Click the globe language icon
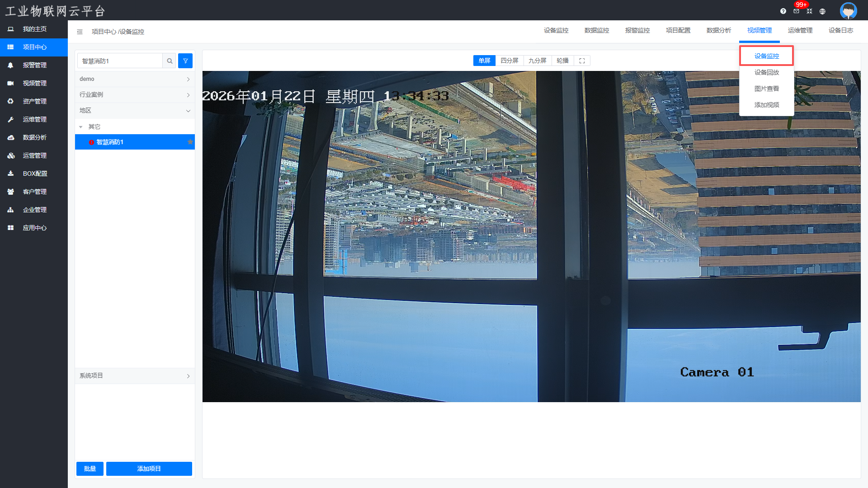 pyautogui.click(x=822, y=11)
